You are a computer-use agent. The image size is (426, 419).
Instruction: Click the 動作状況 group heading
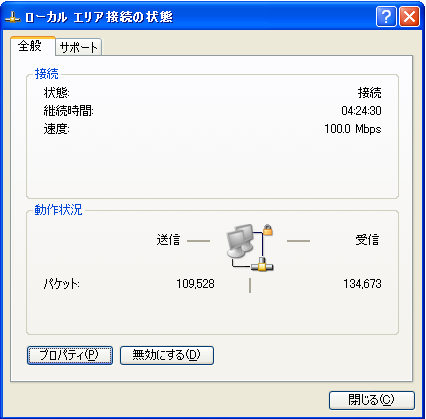tap(58, 210)
